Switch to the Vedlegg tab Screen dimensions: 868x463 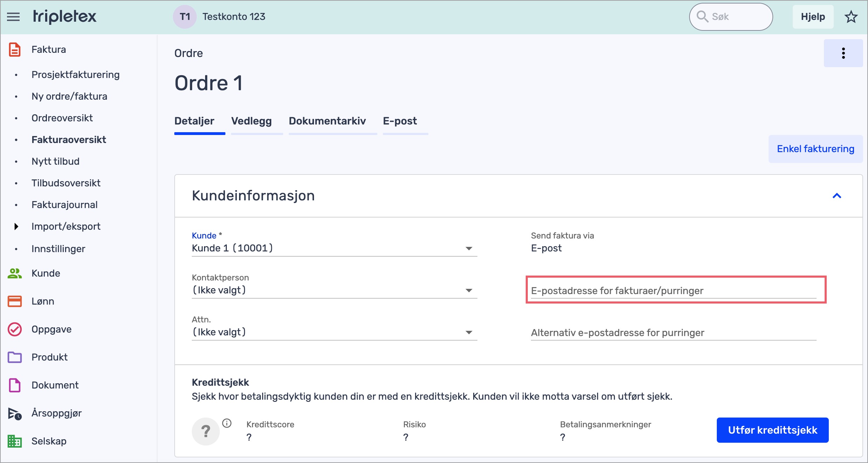[251, 121]
